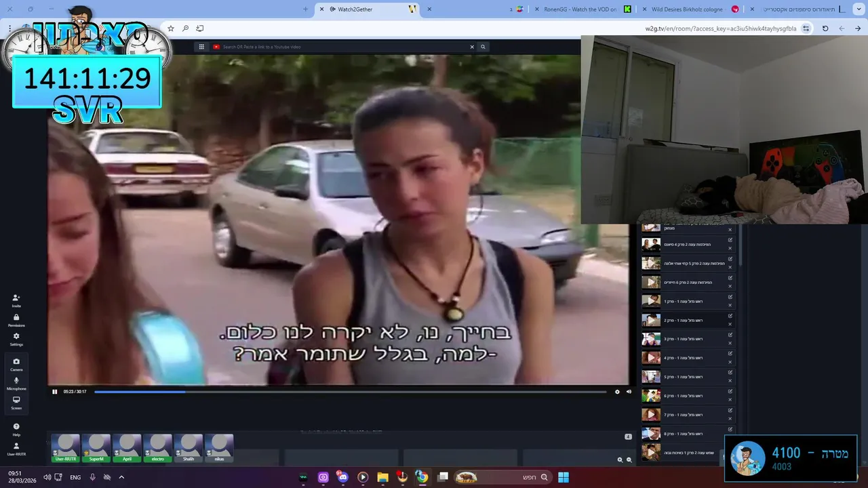Open site info icon in address bar
The width and height of the screenshot is (868, 488).
coord(806,28)
